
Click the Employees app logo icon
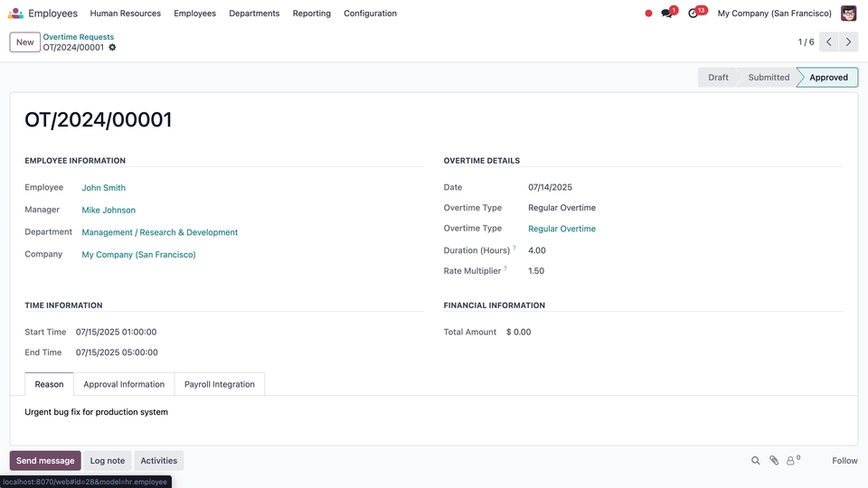tap(15, 14)
